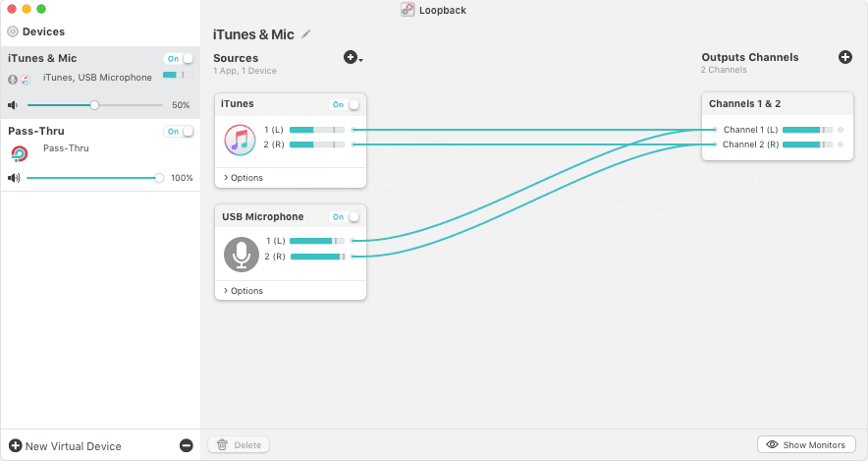868x461 pixels.
Task: Click the iTunes music note icon
Action: (240, 140)
